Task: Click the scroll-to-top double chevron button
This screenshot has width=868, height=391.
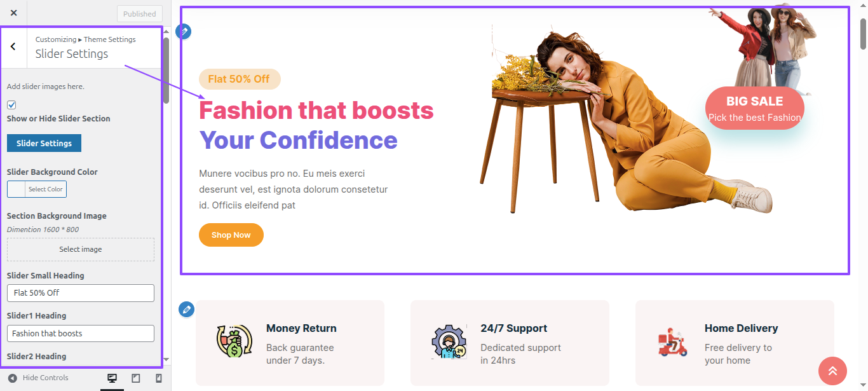Action: click(832, 371)
